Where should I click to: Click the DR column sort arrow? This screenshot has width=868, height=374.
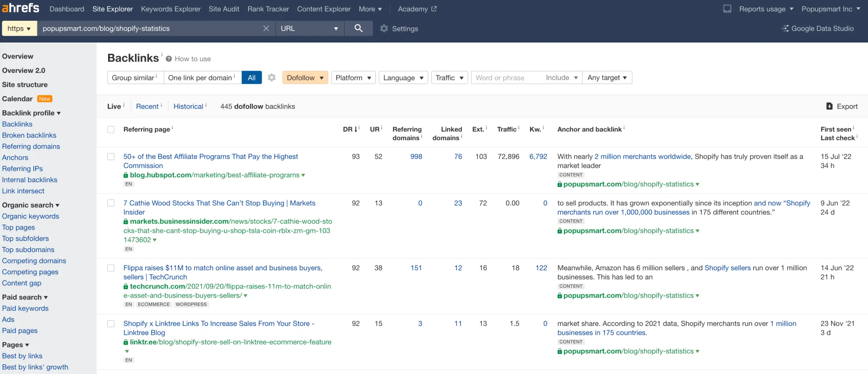pyautogui.click(x=356, y=129)
